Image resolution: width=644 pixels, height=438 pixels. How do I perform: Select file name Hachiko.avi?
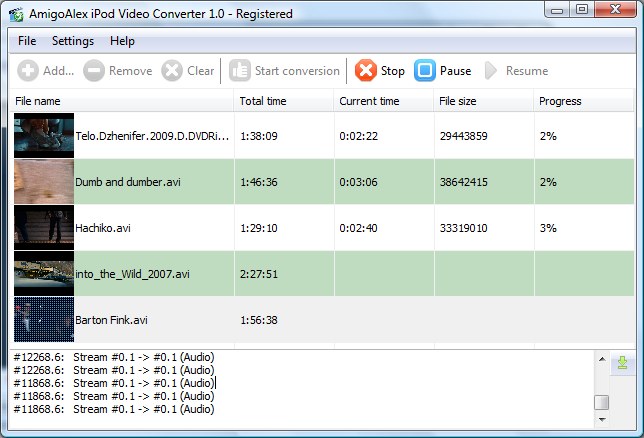[103, 228]
